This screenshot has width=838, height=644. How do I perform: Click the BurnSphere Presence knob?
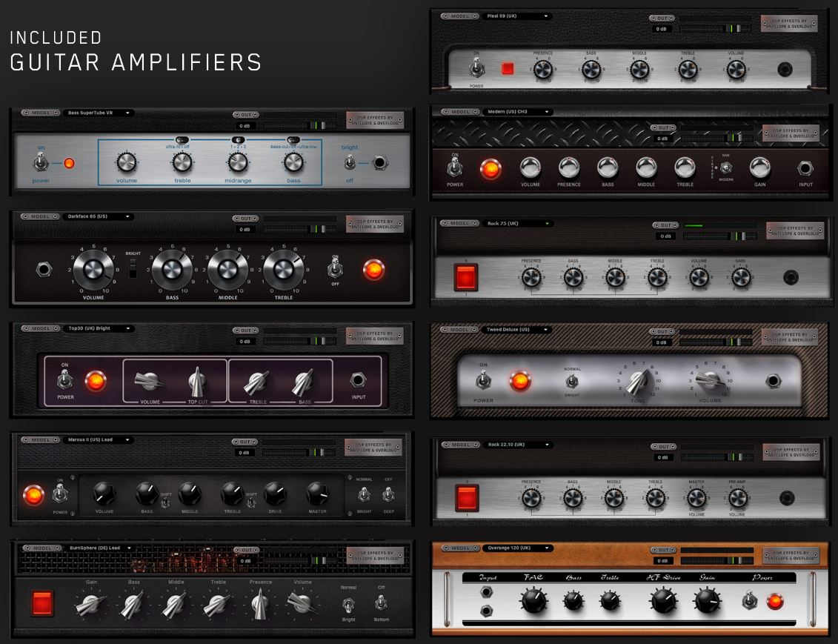pos(260,605)
